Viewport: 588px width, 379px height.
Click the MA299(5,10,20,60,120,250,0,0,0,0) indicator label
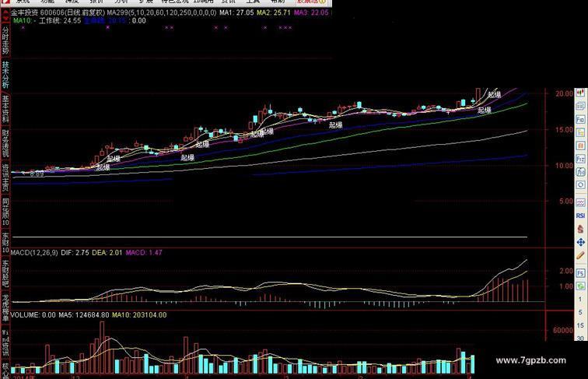pyautogui.click(x=162, y=12)
